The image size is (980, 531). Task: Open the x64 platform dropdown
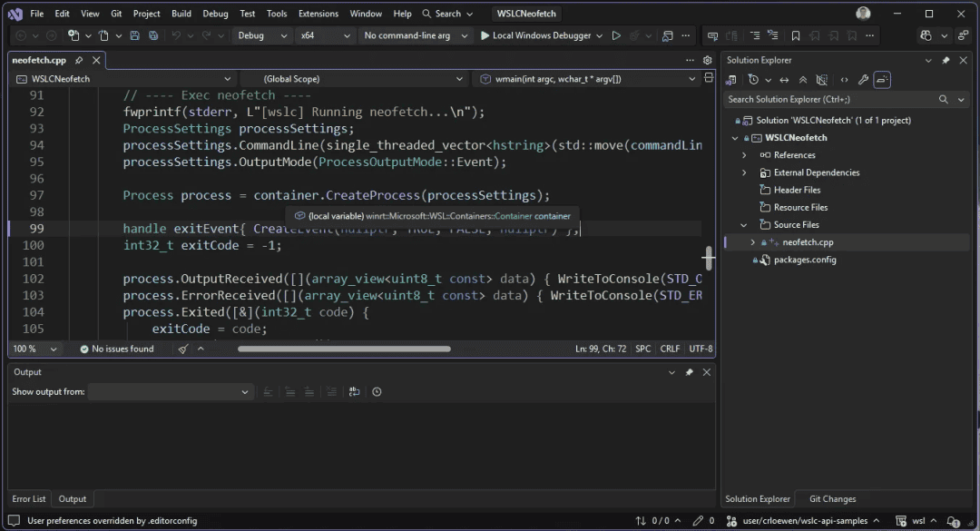pos(325,35)
